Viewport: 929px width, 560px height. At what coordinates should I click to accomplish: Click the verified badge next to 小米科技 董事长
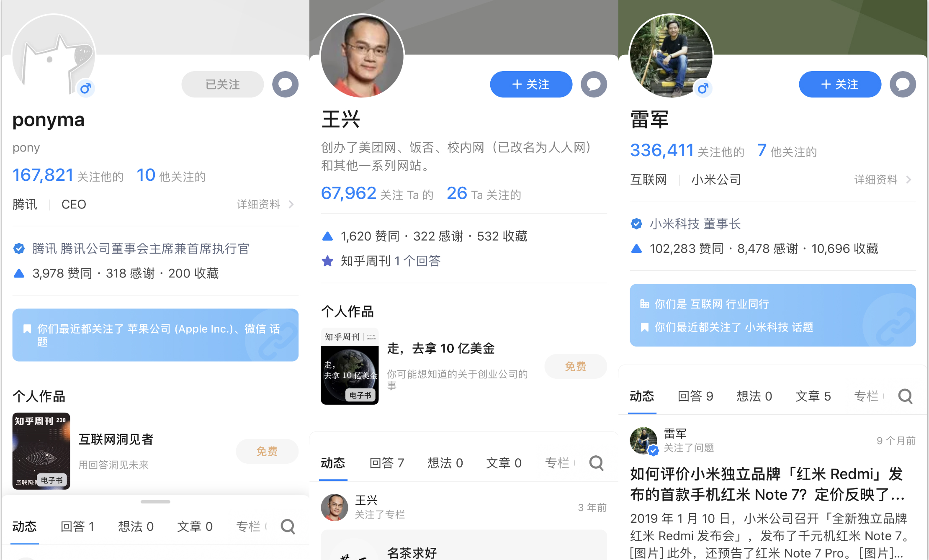click(x=636, y=224)
